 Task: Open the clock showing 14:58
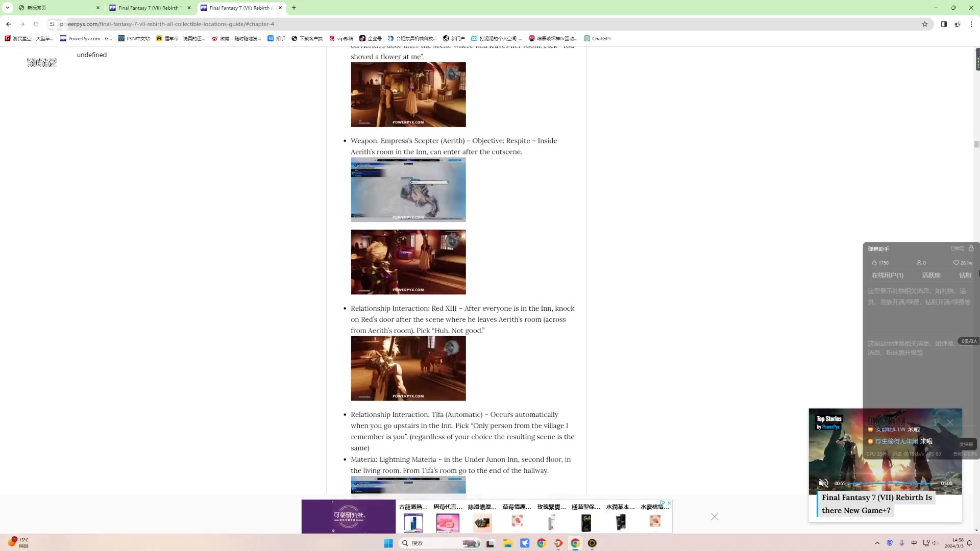(x=953, y=543)
